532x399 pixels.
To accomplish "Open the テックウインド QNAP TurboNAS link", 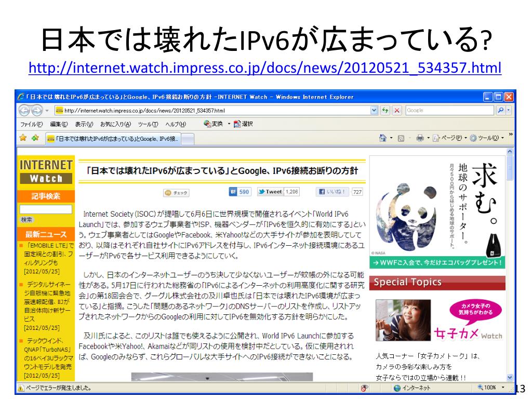I will click(x=48, y=357).
